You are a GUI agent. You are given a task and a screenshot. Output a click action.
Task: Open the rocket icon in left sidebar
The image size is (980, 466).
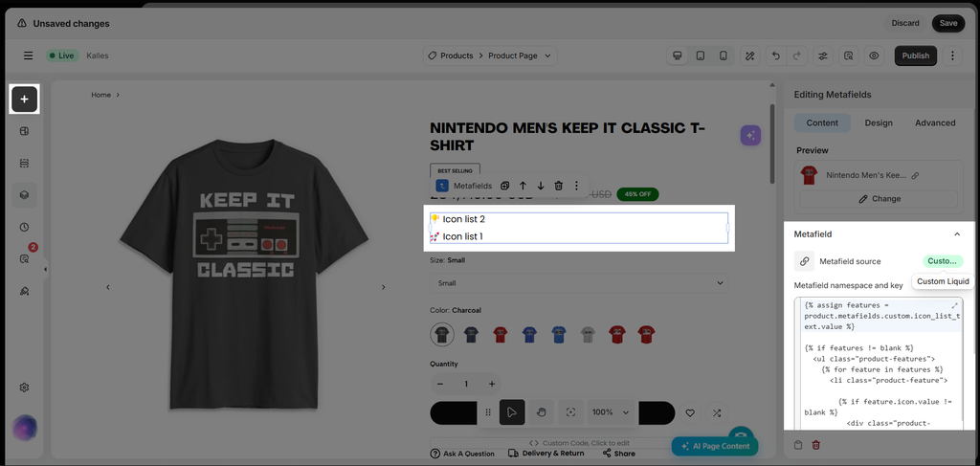click(24, 291)
